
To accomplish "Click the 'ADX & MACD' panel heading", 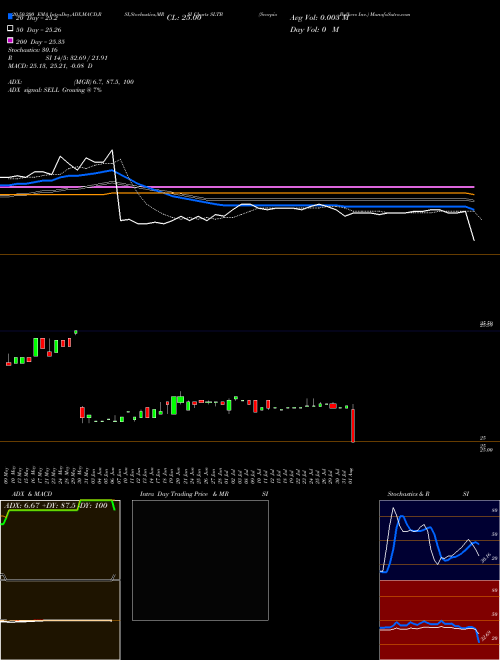I will pyautogui.click(x=32, y=494).
